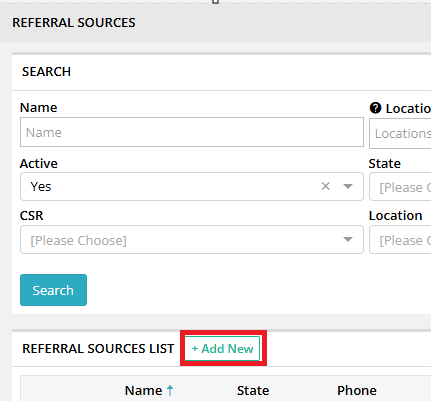431x401 pixels.
Task: Expand the CSR dropdown arrow
Action: [348, 239]
